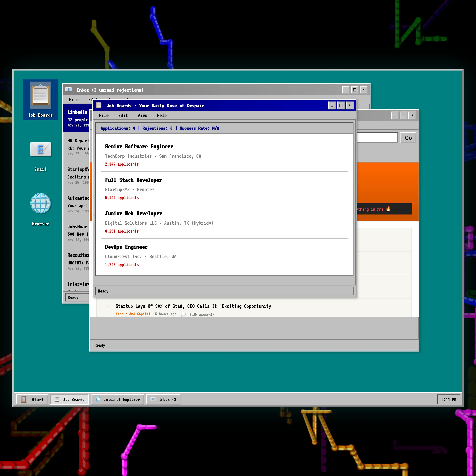Click the Labour And Capital link

coord(133,314)
